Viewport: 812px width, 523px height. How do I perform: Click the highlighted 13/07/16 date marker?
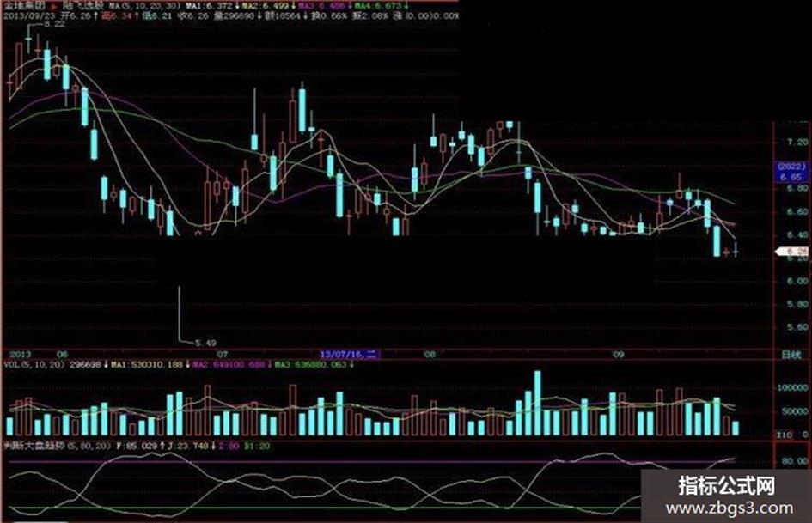point(349,355)
